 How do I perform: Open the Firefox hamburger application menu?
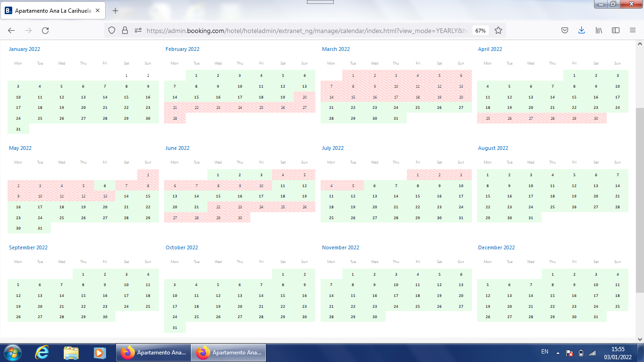(633, 30)
